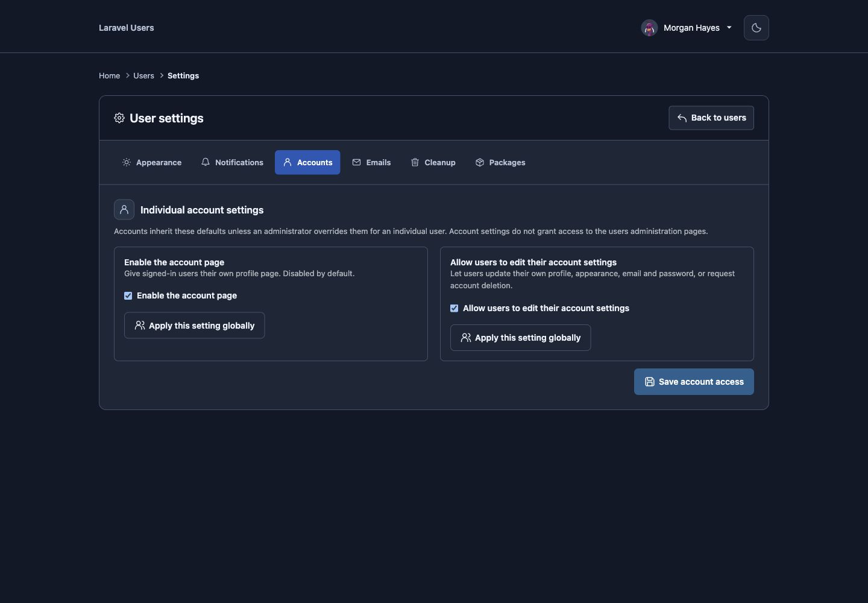868x603 pixels.
Task: Switch to the Appearance tab
Action: coord(152,162)
